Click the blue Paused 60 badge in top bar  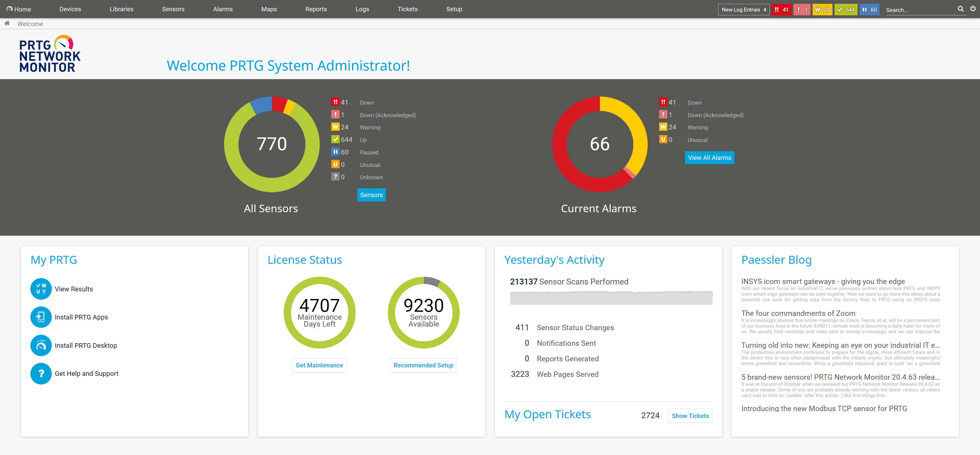869,9
